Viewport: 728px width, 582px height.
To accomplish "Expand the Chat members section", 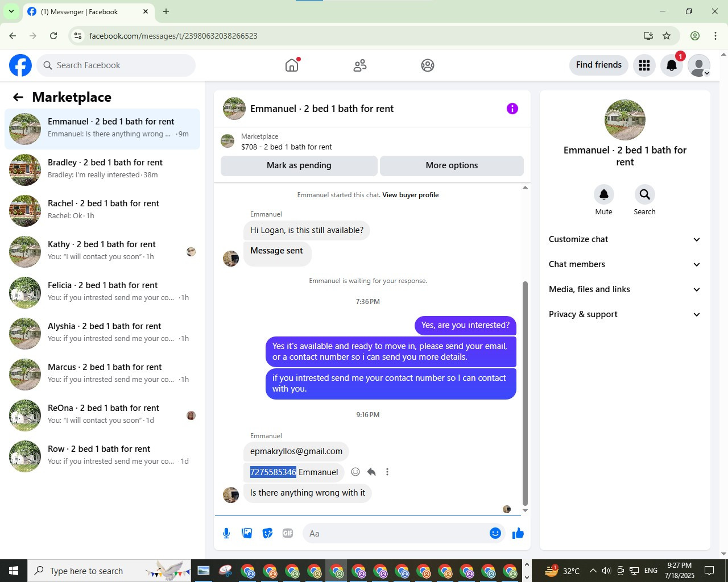I will tap(624, 264).
